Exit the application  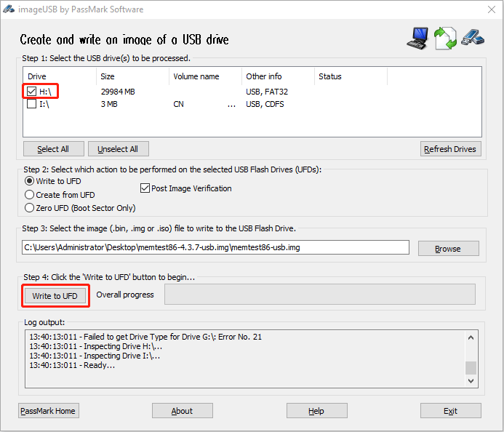(x=451, y=410)
